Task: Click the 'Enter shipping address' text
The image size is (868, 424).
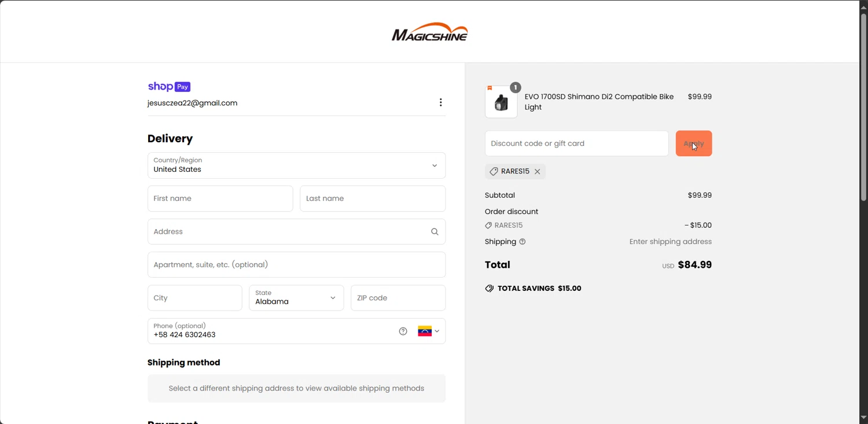Action: pos(671,242)
